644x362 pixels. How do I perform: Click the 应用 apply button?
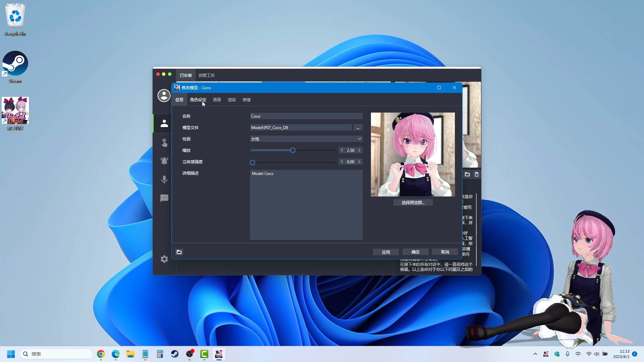[386, 252]
